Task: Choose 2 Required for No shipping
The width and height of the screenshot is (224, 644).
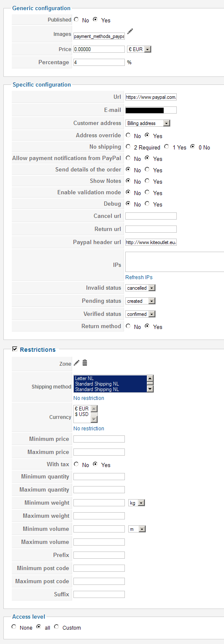Action: point(128,147)
